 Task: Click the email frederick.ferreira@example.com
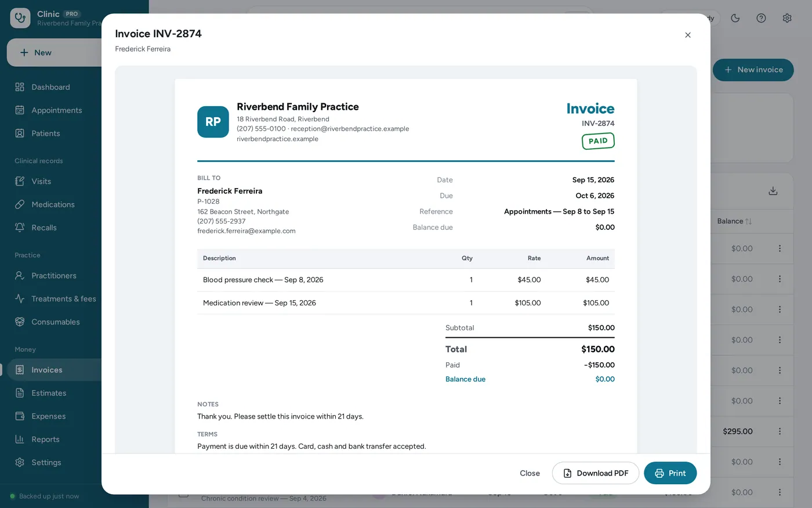coord(246,231)
